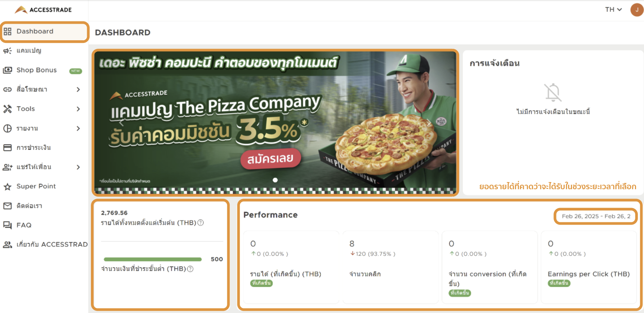
Task: Click the envelope icon beside ติดต่อเรา
Action: tap(8, 206)
